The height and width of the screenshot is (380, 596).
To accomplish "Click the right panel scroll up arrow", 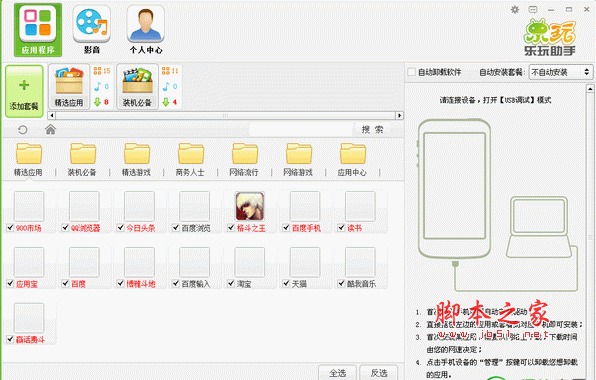I will pos(590,89).
